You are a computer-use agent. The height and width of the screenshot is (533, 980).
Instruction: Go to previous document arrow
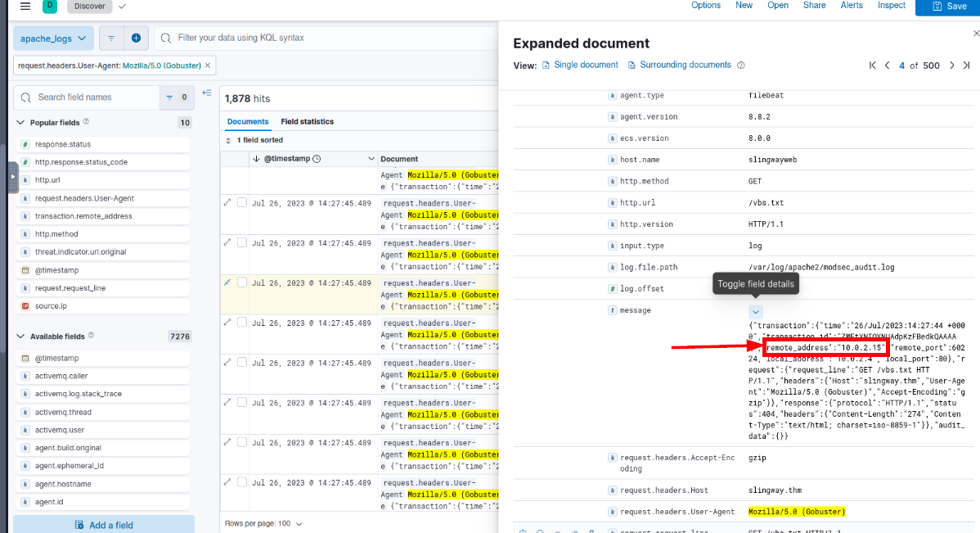(x=888, y=65)
